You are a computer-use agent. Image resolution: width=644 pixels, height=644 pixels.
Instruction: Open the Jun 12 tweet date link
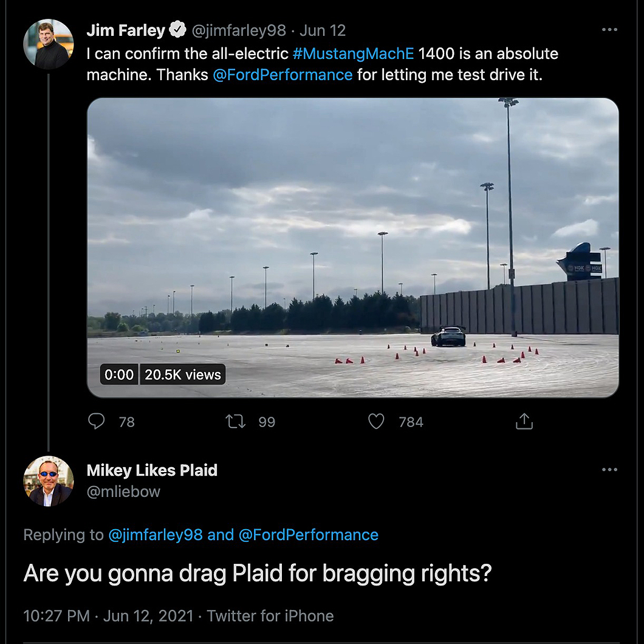[x=323, y=30]
